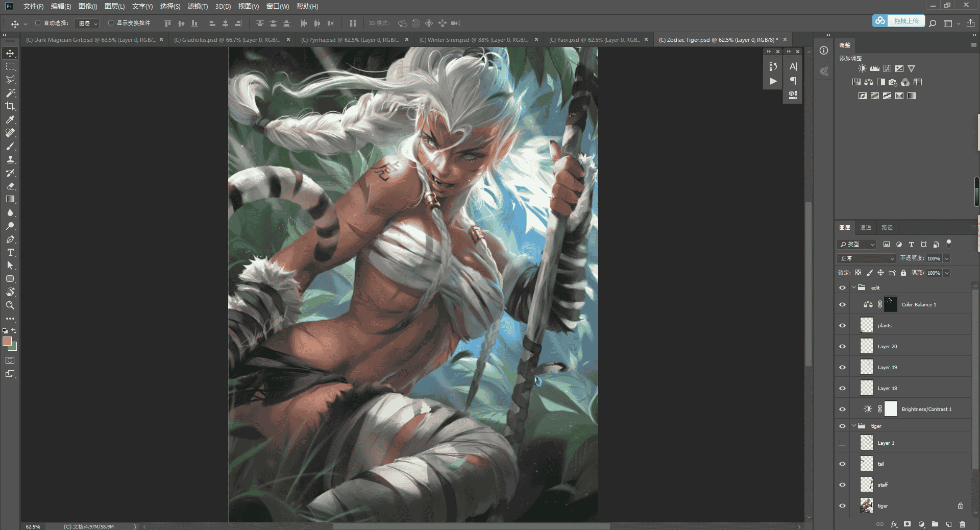This screenshot has height=530, width=980.
Task: Select the Clone Stamp tool
Action: pos(10,159)
